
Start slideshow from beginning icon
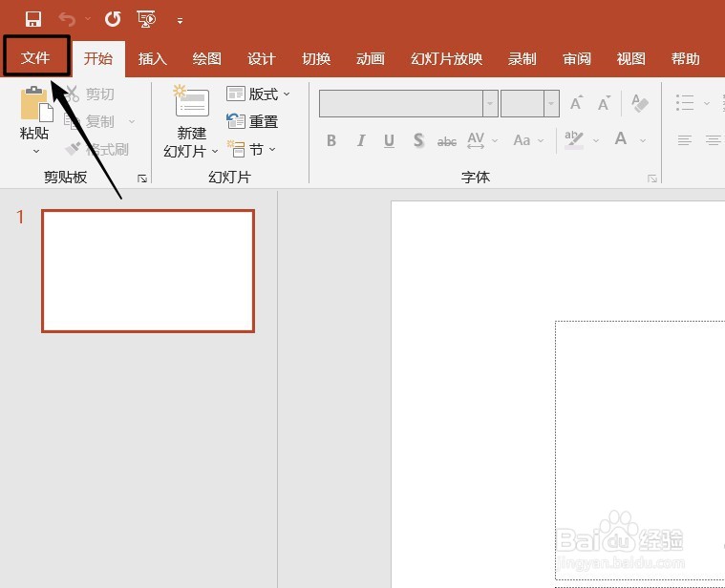146,19
